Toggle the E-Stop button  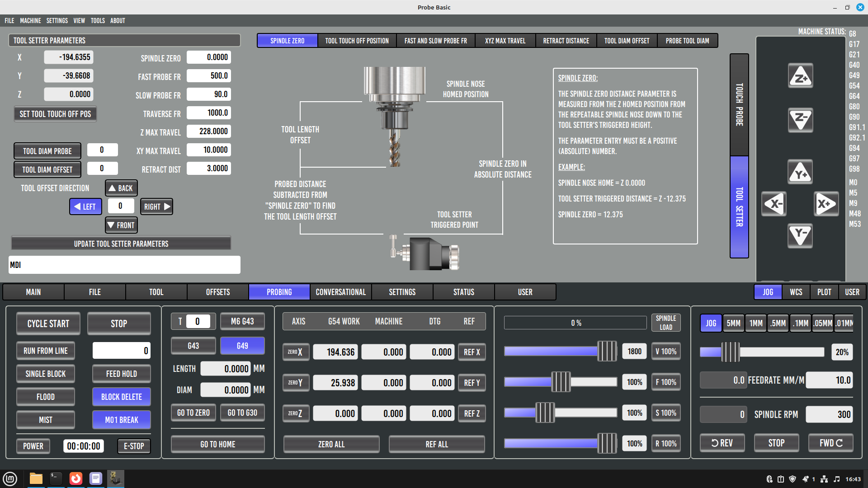click(x=134, y=446)
